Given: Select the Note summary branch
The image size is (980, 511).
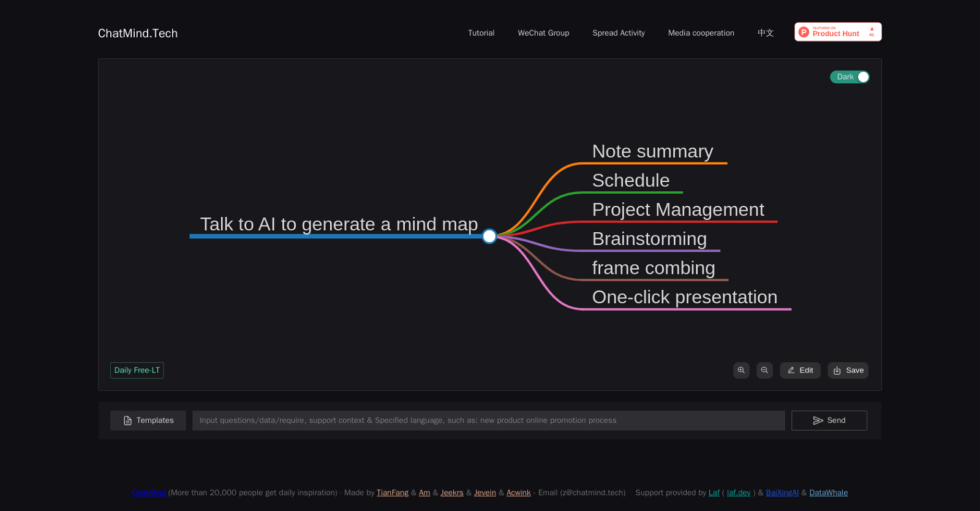Looking at the screenshot, I should pos(652,151).
